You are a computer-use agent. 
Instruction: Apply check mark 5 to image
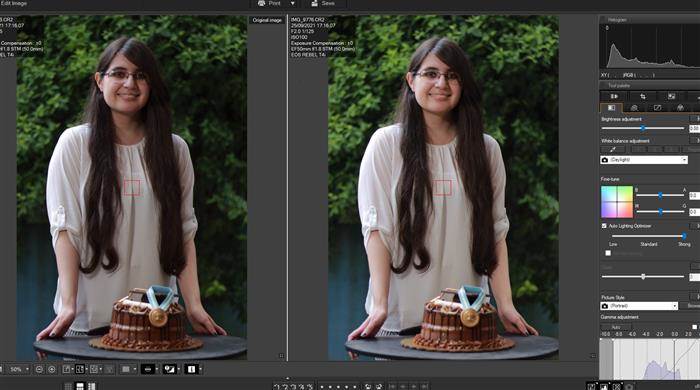tap(310, 386)
